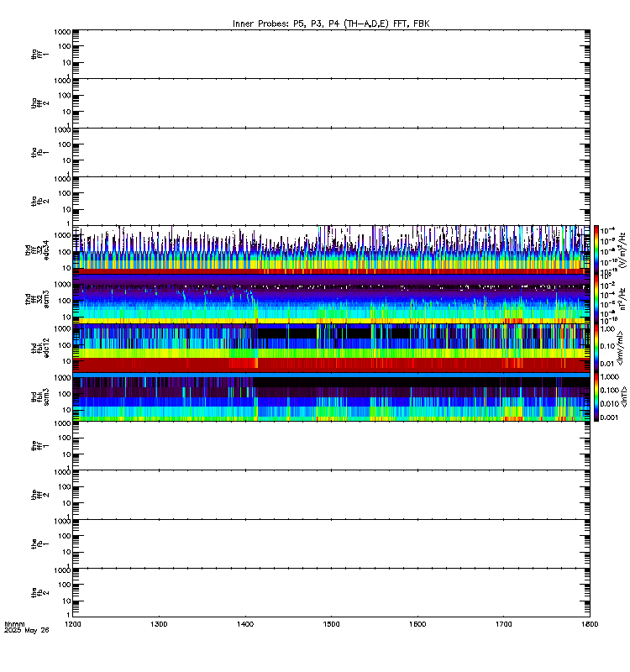Click the (V/m)²/Hz color bar

pyautogui.click(x=596, y=249)
